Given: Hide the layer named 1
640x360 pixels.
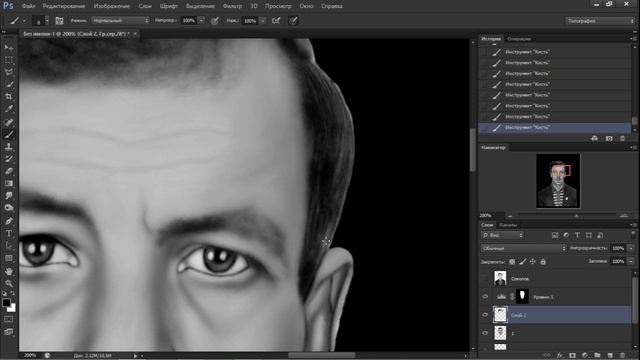Looking at the screenshot, I should click(485, 333).
